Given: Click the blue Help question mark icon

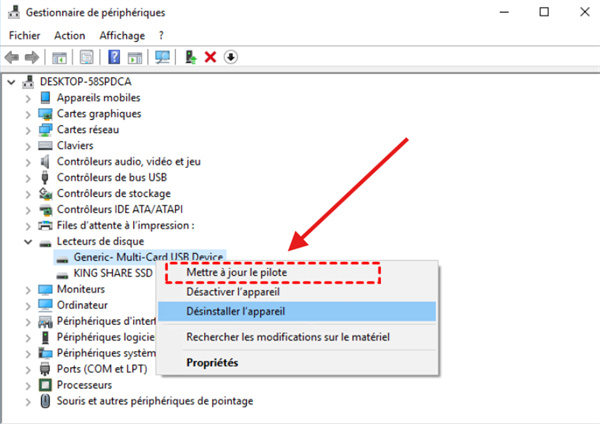Looking at the screenshot, I should click(x=114, y=57).
